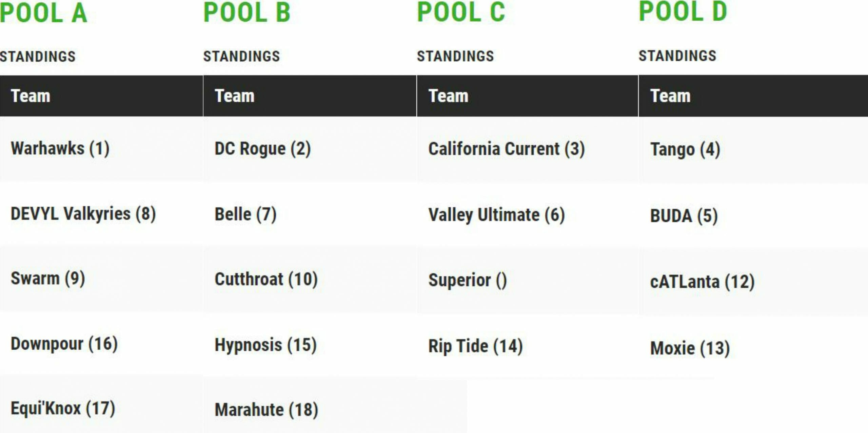Open Hypnosis (15) team entry
This screenshot has width=868, height=433.
(x=265, y=345)
